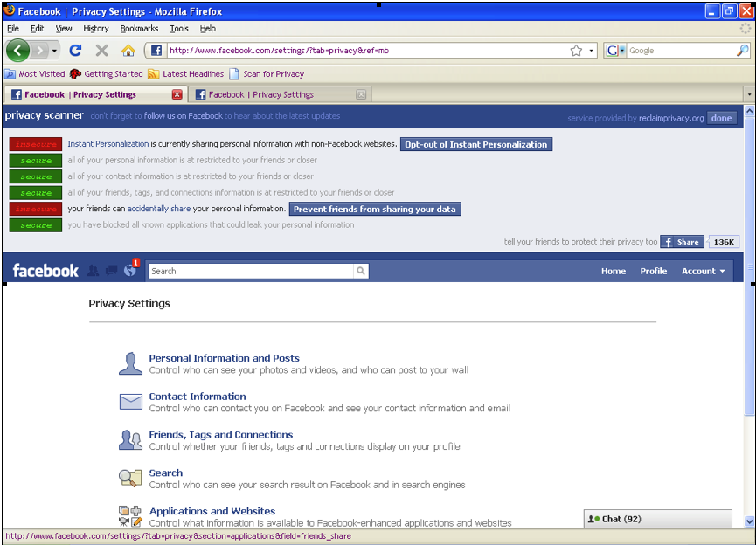Open Facebook notifications globe icon
756x545 pixels.
coord(130,271)
